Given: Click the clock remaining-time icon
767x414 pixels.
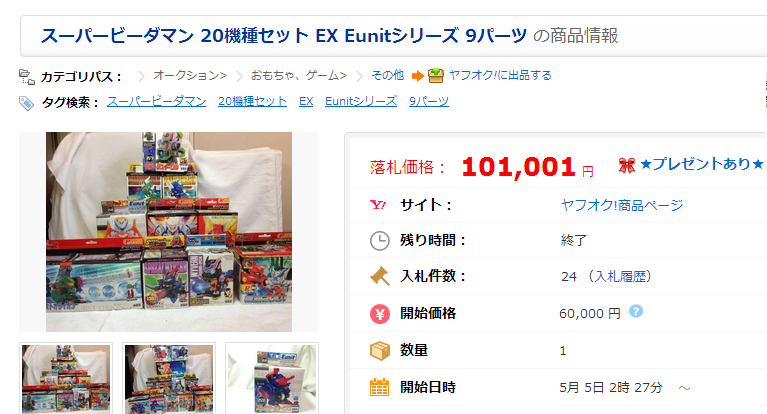Looking at the screenshot, I should point(380,241).
